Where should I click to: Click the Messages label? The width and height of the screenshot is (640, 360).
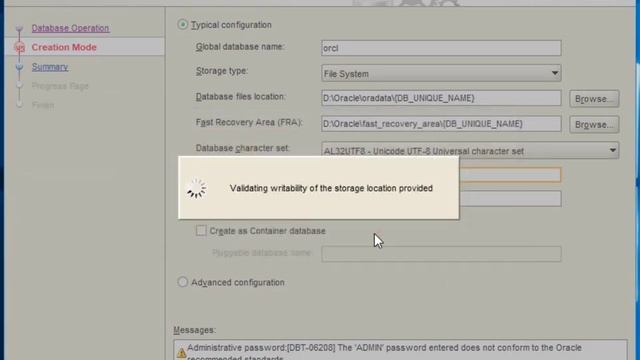point(194,330)
